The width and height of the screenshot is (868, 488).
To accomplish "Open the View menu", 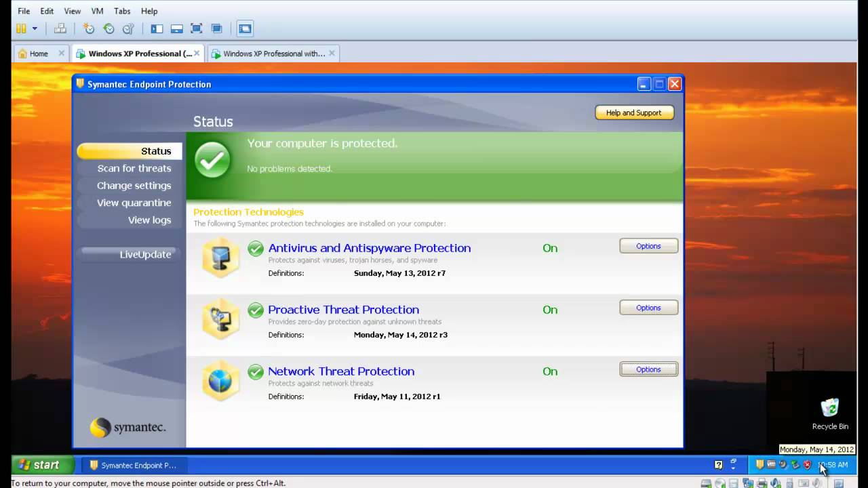I will pyautogui.click(x=72, y=11).
